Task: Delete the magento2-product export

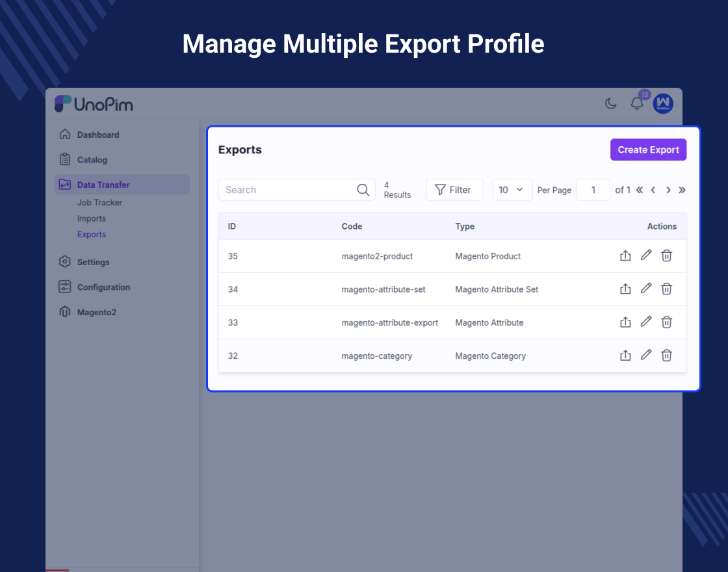Action: [x=666, y=255]
